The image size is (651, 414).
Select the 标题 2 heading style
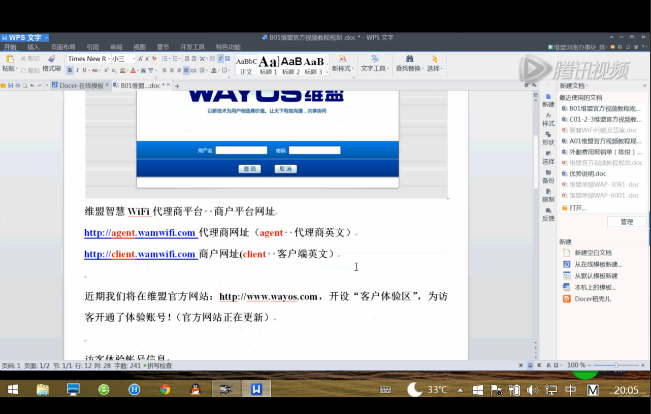[x=291, y=66]
